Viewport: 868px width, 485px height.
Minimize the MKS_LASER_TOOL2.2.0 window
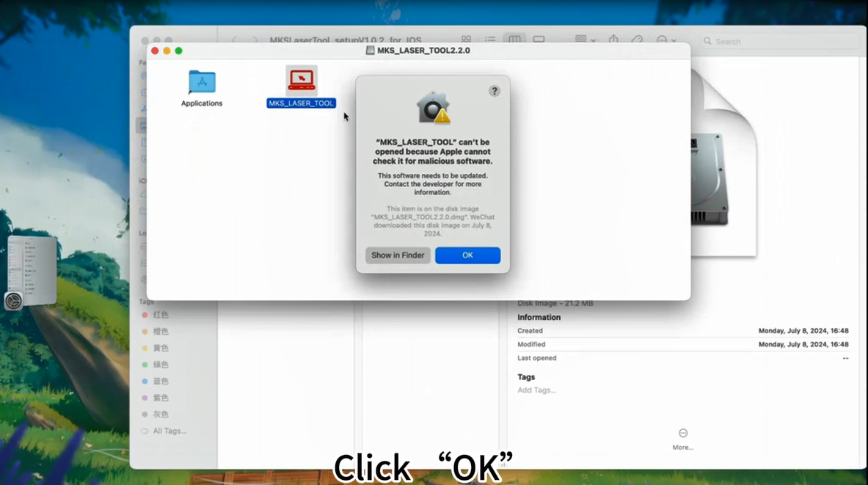click(x=167, y=51)
